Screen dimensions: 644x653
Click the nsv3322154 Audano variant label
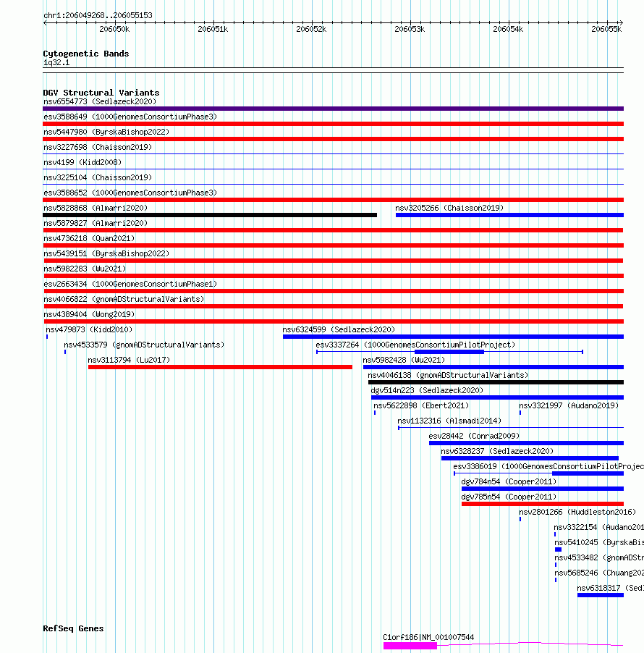(598, 527)
